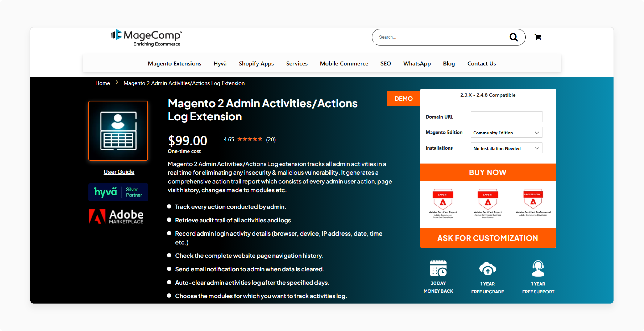
Task: Click the Adobe Marketplace logo
Action: pos(116,216)
